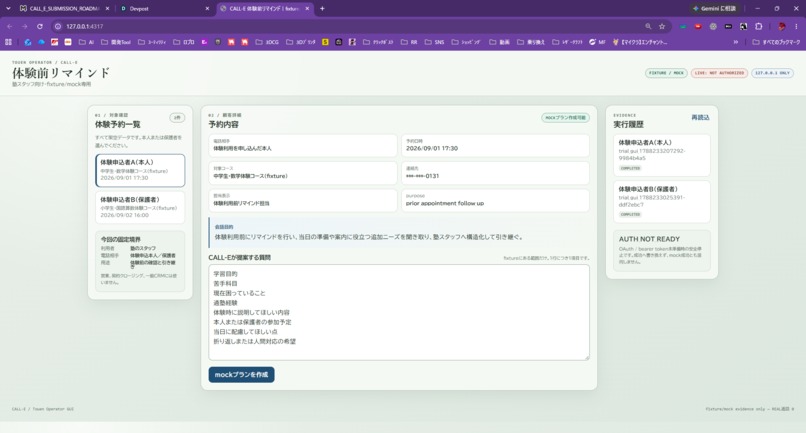Screen dimensions: 806x433
Task: Open the tab search dropdown arrow
Action: click(8, 8)
